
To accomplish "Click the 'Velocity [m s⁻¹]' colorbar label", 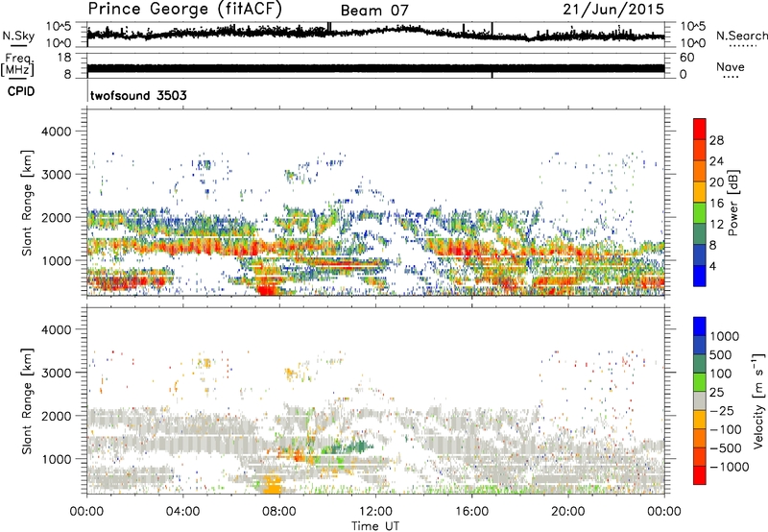I will (758, 400).
